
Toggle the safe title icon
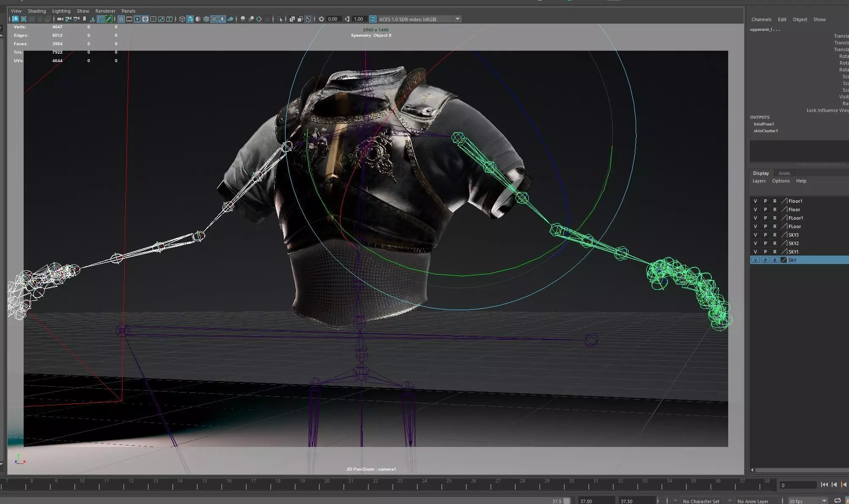coord(169,19)
